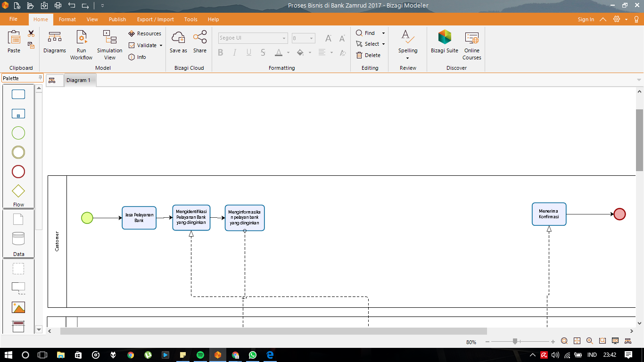Select the Data Store cylinder shape
The image size is (644, 362).
pyautogui.click(x=18, y=239)
